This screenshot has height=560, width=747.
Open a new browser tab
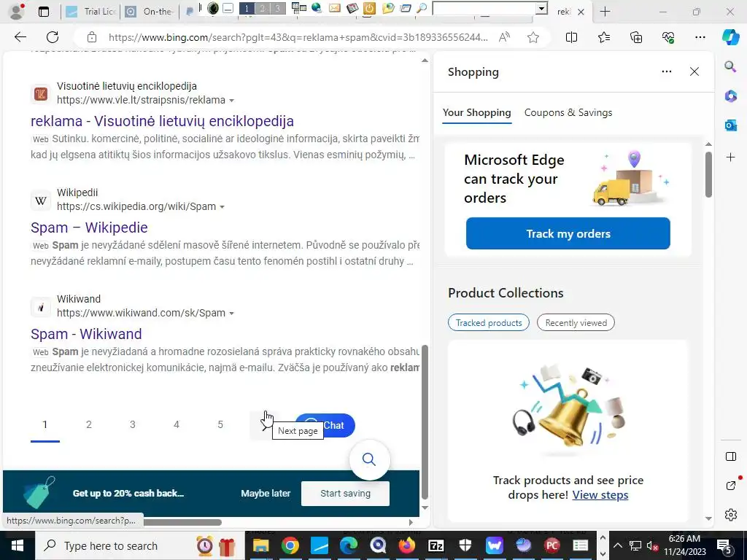click(x=605, y=12)
